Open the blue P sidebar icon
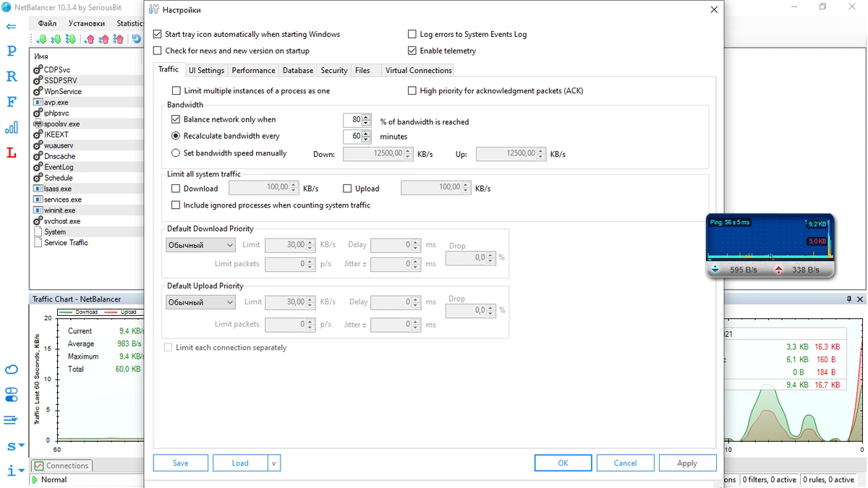This screenshot has width=868, height=488. 12,51
